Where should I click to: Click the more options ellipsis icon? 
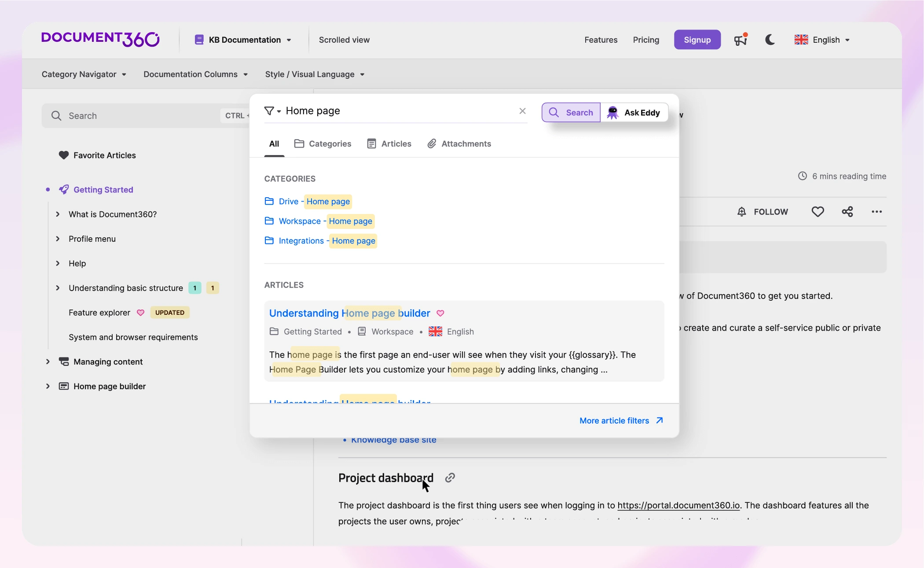tap(877, 211)
